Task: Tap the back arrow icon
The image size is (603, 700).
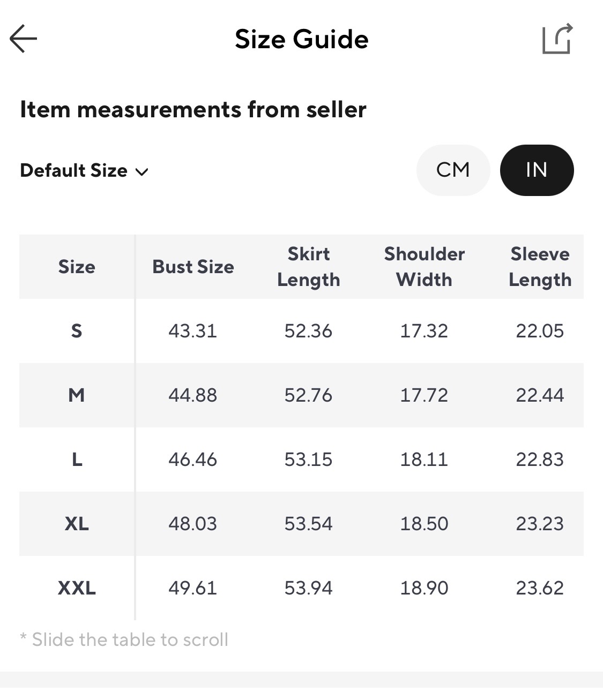Action: [24, 39]
